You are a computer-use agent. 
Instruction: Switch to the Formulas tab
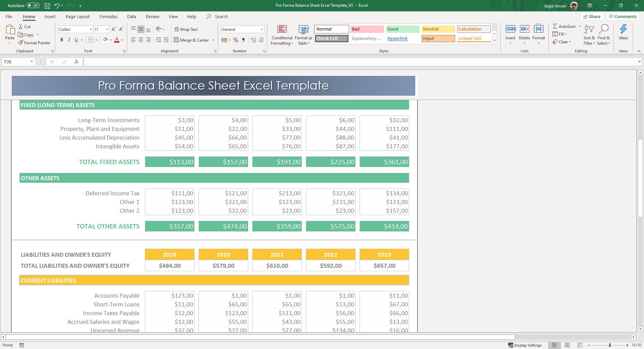(x=108, y=16)
